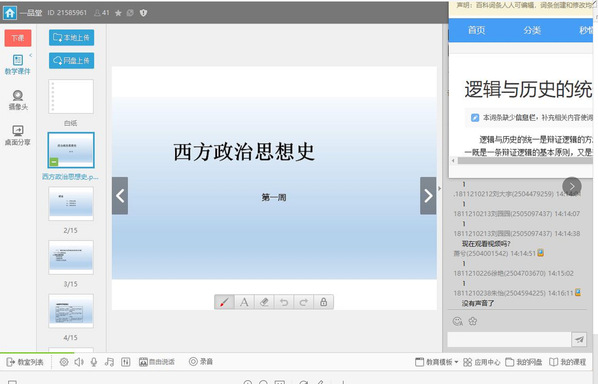Click left scroll arrow of encyclopedia scrollbar

pyautogui.click(x=453, y=161)
